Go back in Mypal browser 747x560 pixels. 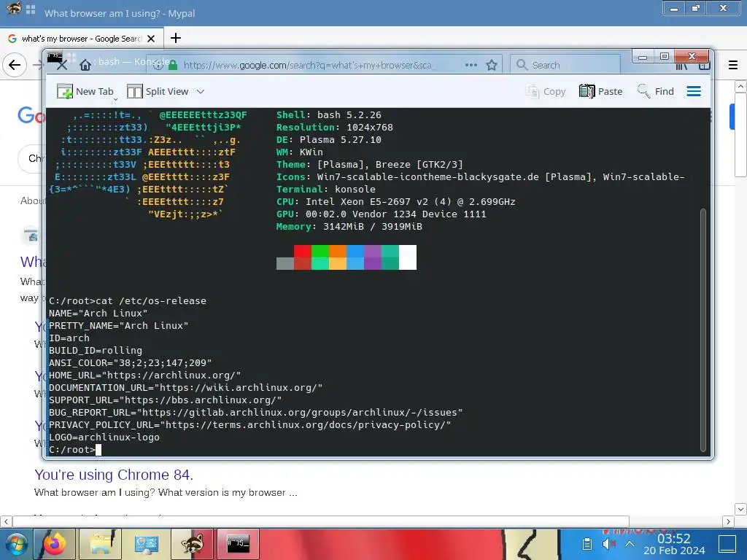click(x=15, y=65)
